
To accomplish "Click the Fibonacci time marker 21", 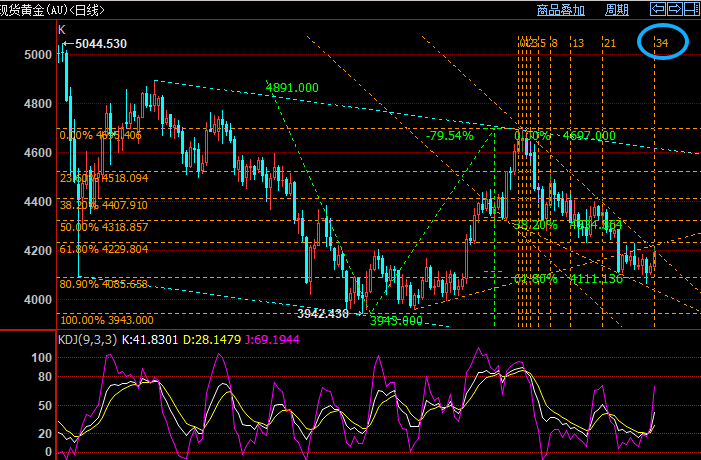I will point(610,43).
